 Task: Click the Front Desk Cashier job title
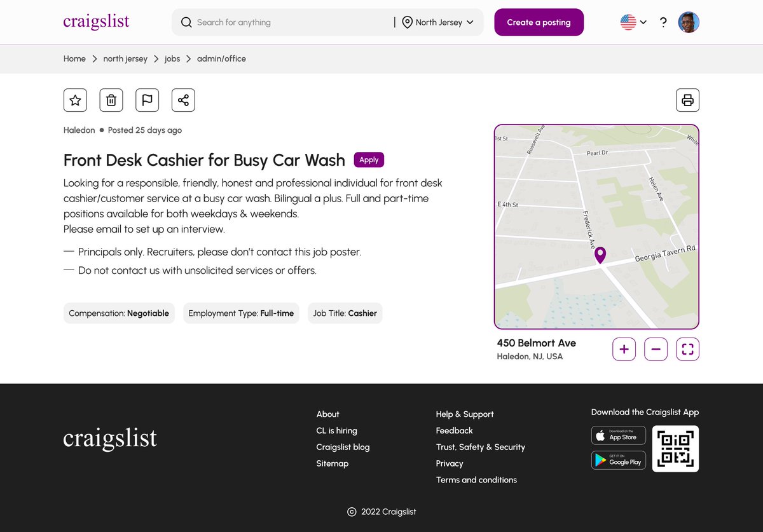204,160
